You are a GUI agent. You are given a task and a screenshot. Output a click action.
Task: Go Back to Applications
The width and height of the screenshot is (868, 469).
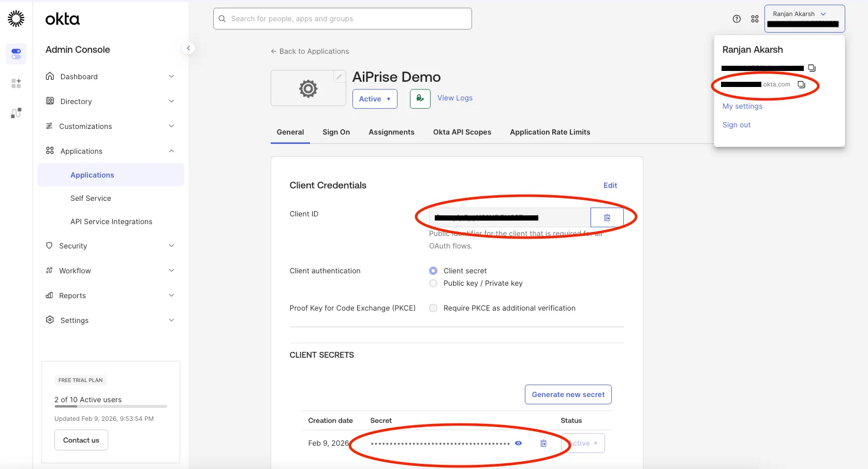point(310,51)
